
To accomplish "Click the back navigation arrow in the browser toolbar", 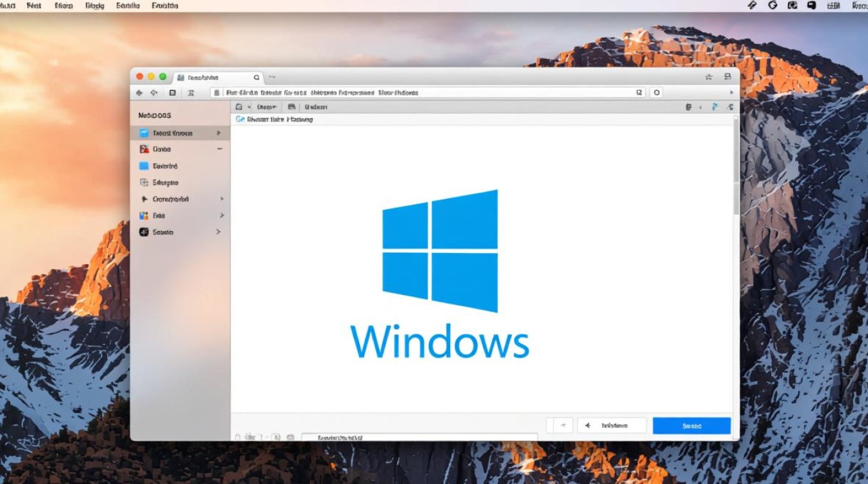I will [x=139, y=92].
